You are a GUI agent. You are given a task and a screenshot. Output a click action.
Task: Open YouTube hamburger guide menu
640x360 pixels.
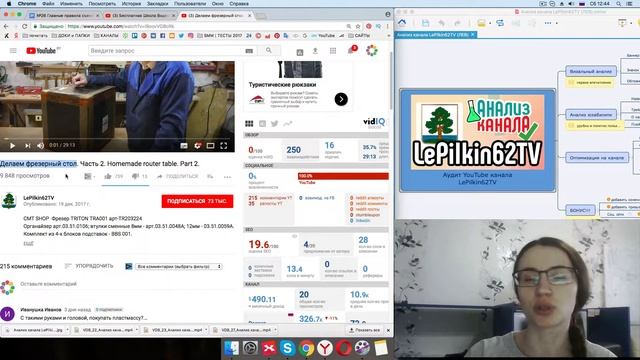[13, 51]
